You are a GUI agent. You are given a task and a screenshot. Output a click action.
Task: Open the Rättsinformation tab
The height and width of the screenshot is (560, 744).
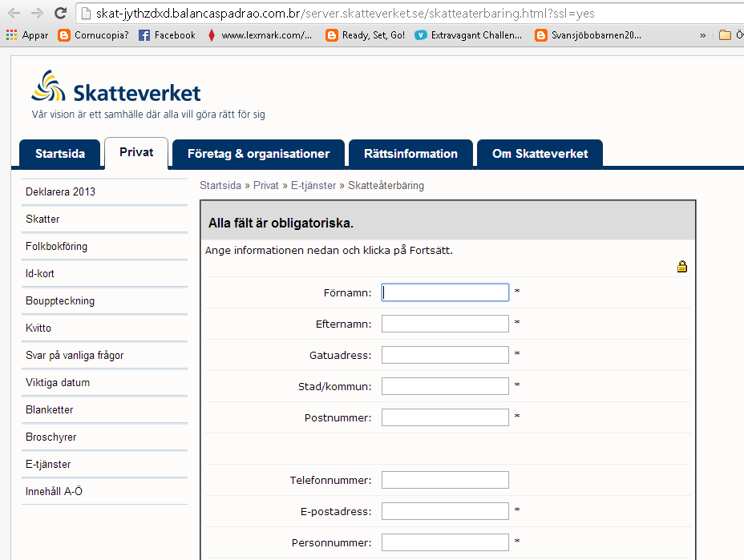[410, 154]
